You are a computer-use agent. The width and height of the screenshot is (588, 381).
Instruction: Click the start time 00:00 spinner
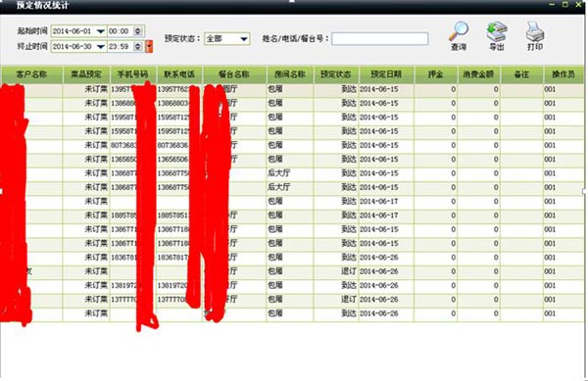pos(138,31)
